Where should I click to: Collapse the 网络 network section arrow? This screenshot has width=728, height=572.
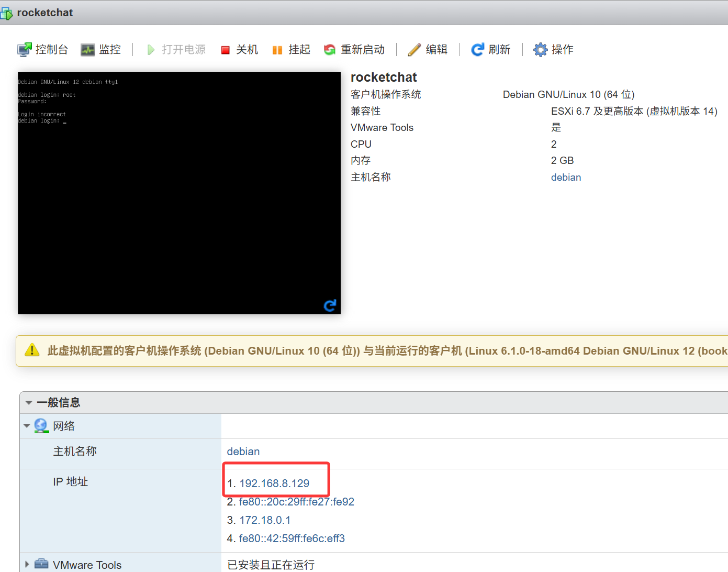27,426
